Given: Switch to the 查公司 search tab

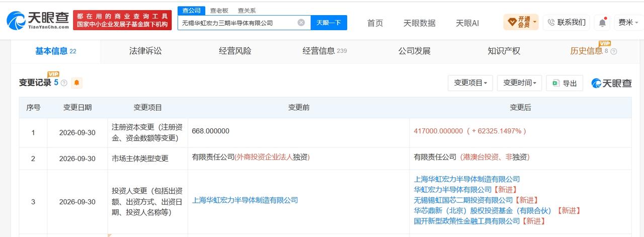Looking at the screenshot, I should [x=191, y=10].
